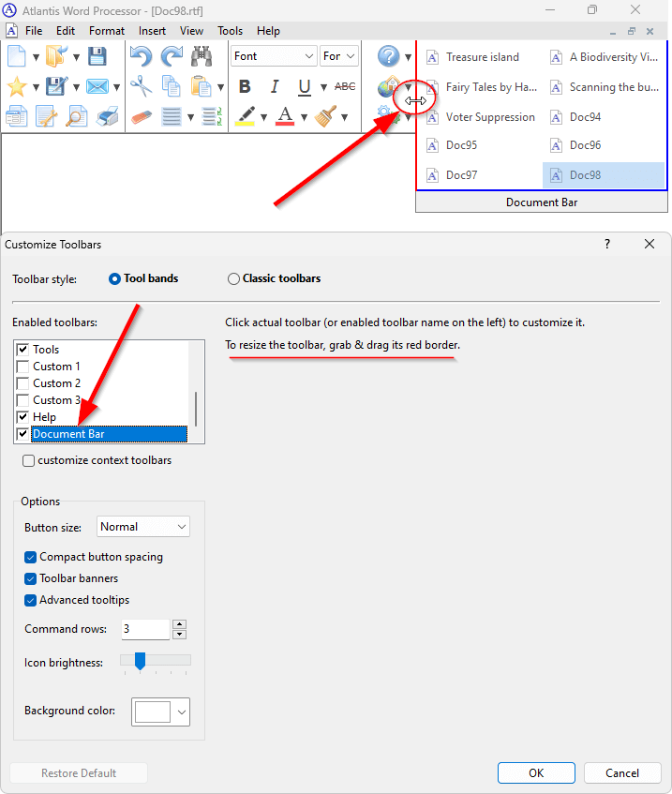Screen dimensions: 672x794
Task: Click the Save floppy disk icon
Action: coord(97,56)
